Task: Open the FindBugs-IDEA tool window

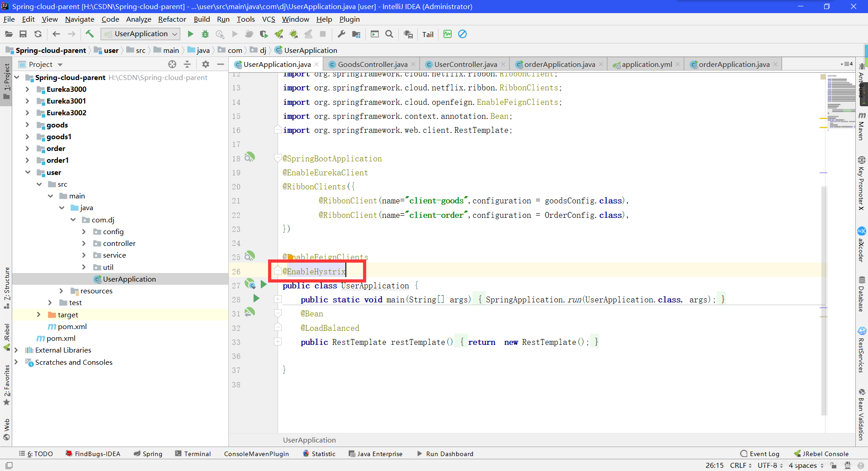Action: click(x=93, y=453)
